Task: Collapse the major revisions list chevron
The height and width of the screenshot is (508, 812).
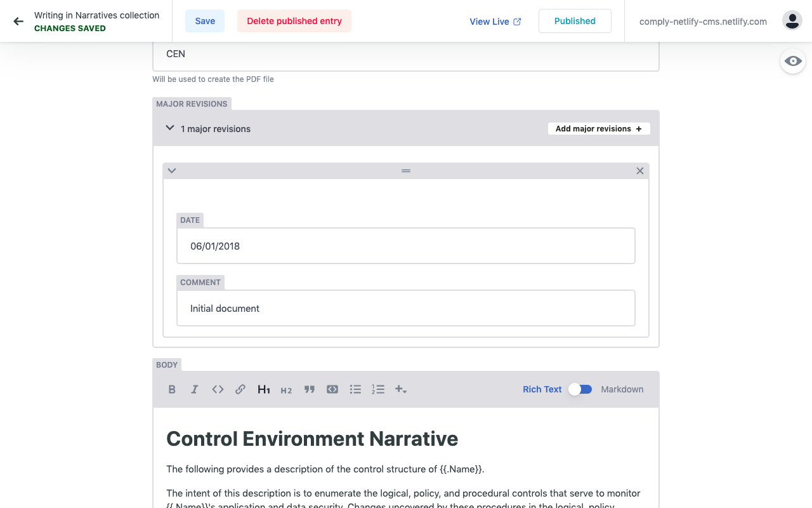Action: click(170, 128)
